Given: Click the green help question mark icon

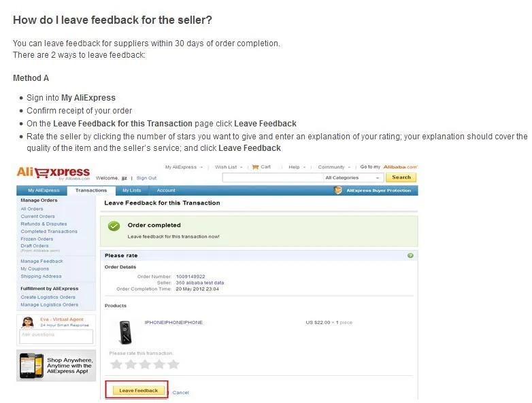Looking at the screenshot, I should (410, 256).
